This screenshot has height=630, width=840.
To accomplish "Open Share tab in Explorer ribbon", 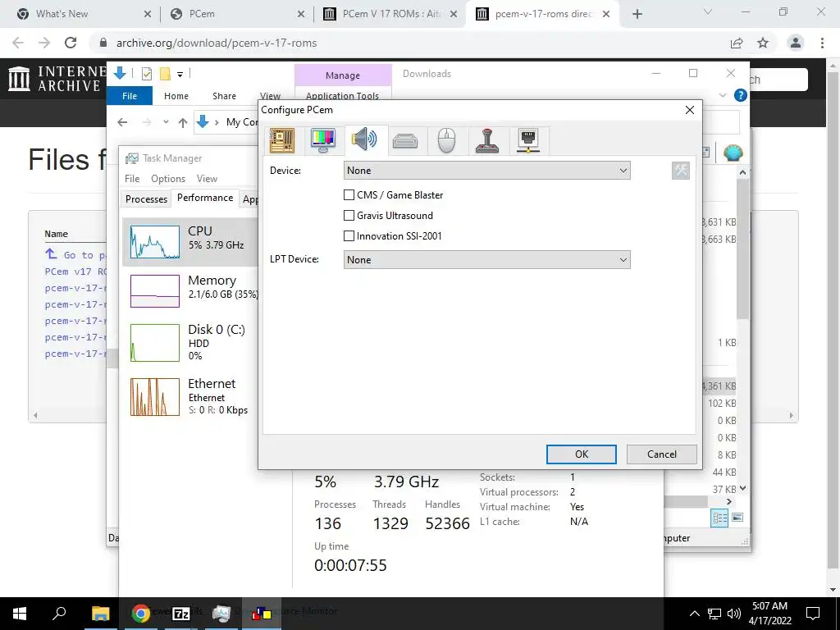I will [224, 96].
